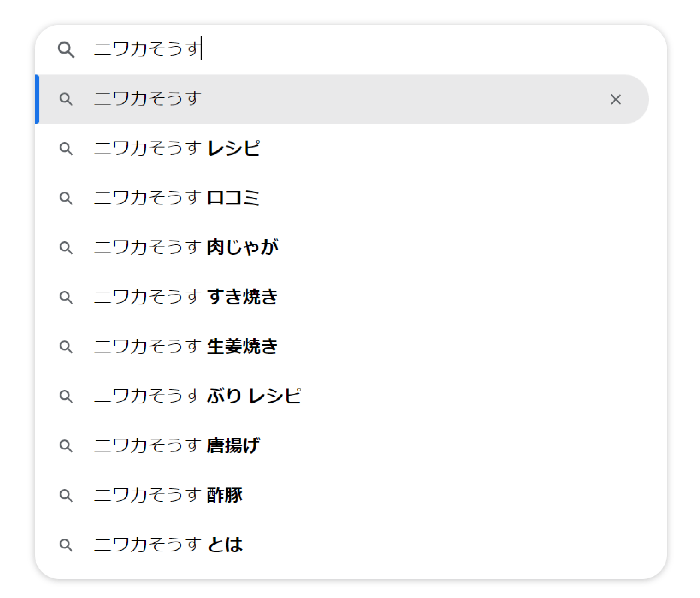Click the search icon beside ニワカそうす 生姜焼き
The height and width of the screenshot is (598, 700).
click(66, 347)
